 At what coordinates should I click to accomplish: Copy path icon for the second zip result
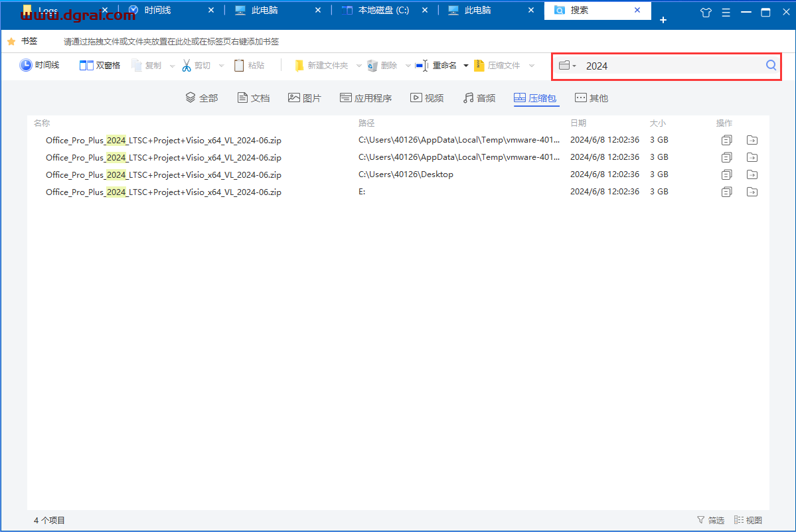(726, 157)
